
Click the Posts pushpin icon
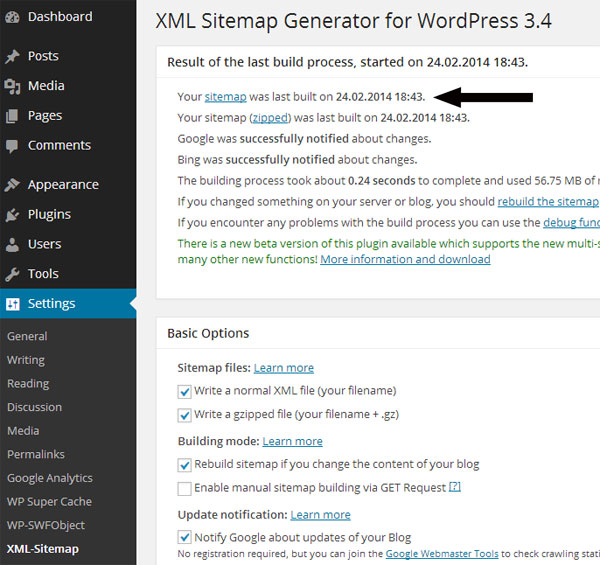[x=12, y=56]
